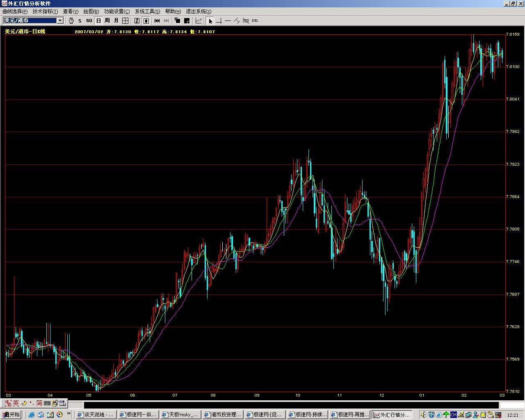This screenshot has height=420, width=525.
Task: Click the narrow candlestick width icon
Action: tap(137, 21)
